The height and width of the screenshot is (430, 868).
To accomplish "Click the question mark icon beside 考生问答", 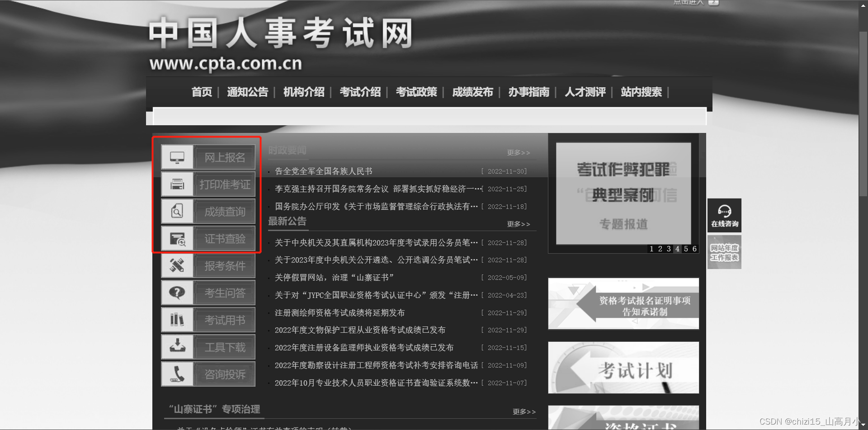I will click(x=177, y=293).
